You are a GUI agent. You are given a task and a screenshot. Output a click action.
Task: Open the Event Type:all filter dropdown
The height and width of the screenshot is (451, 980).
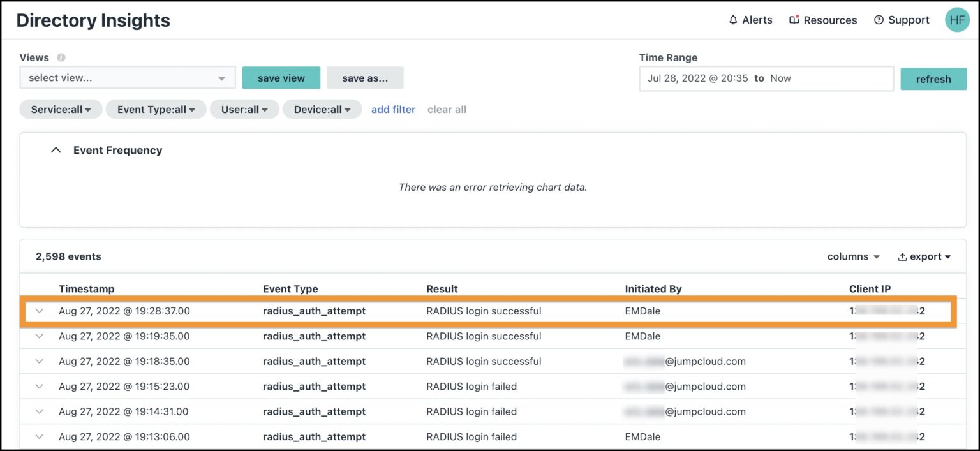[x=156, y=109]
